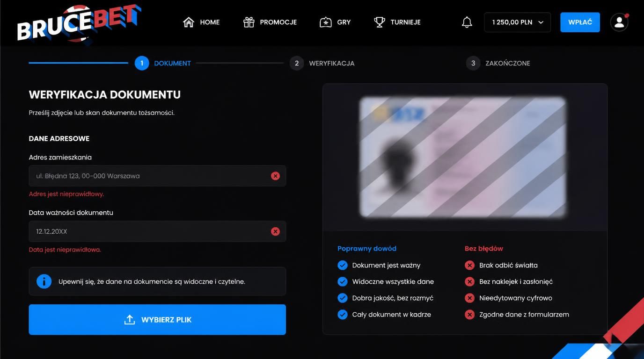Click the blurred ID document preview
This screenshot has width=644, height=359.
[x=463, y=157]
